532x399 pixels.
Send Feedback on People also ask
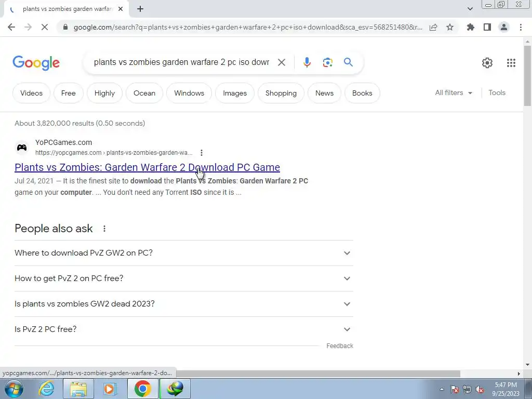coord(340,345)
